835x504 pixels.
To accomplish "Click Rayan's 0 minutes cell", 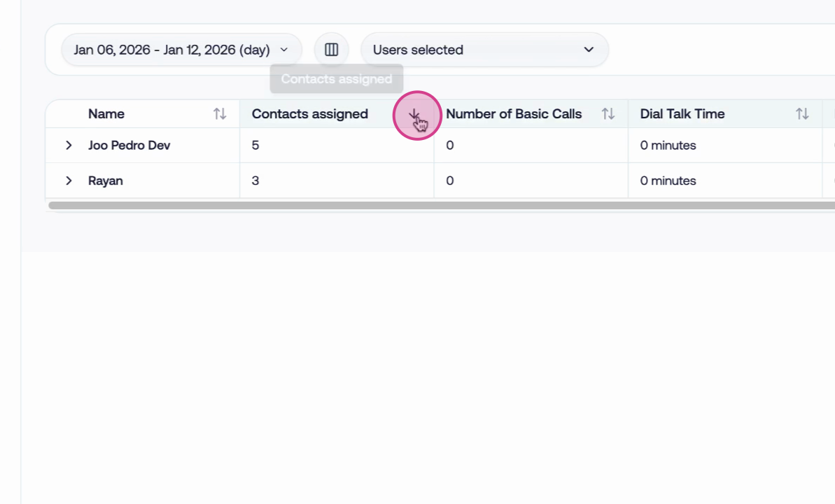I will tap(725, 181).
